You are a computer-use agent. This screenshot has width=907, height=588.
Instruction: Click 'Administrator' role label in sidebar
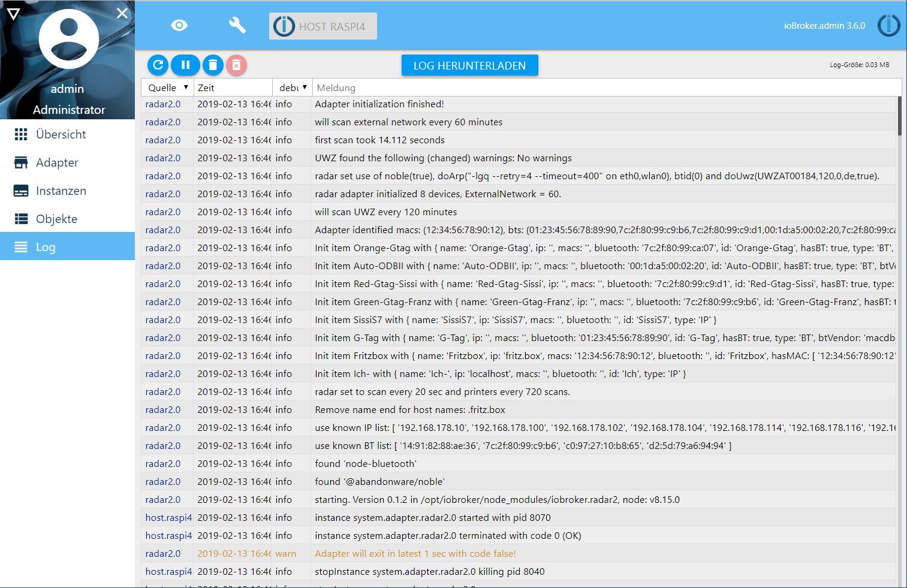coord(69,110)
